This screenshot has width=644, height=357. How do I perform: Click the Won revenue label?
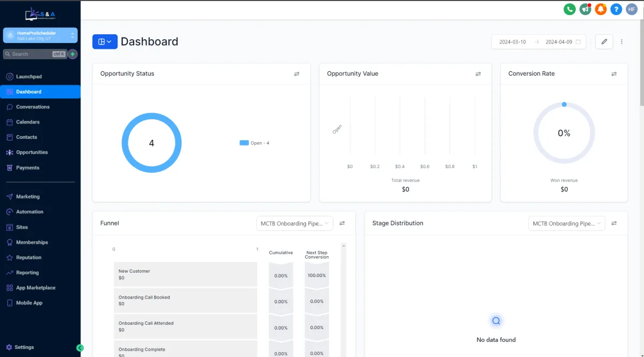tap(564, 180)
